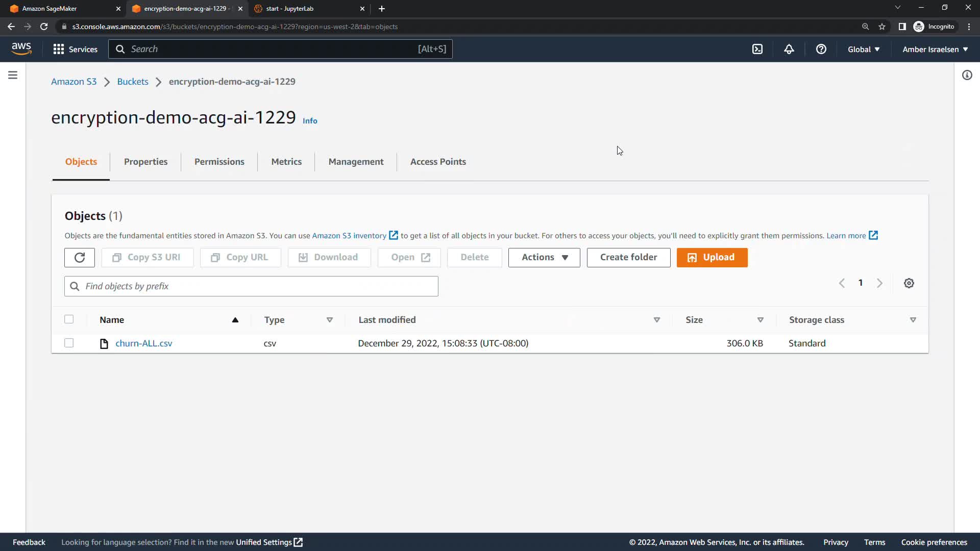Viewport: 980px width, 551px height.
Task: Open the help question mark icon
Action: pyautogui.click(x=821, y=49)
